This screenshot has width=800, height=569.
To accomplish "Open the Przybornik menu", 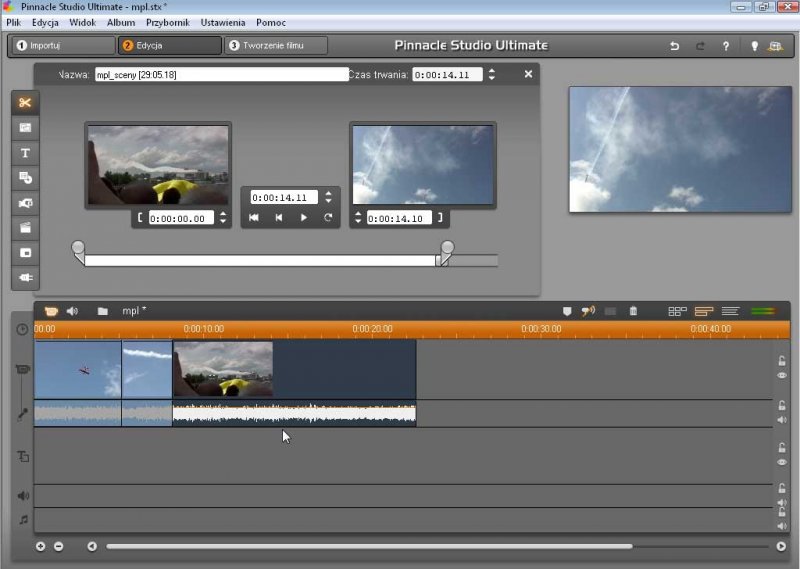I will (x=168, y=22).
